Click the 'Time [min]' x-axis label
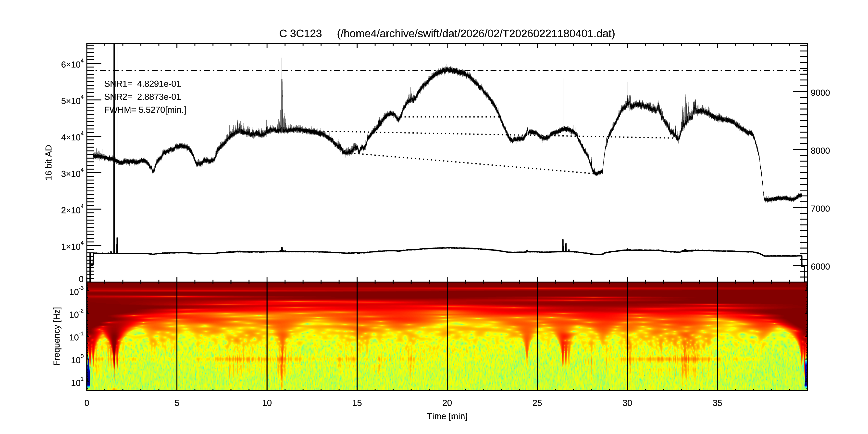 coord(447,416)
